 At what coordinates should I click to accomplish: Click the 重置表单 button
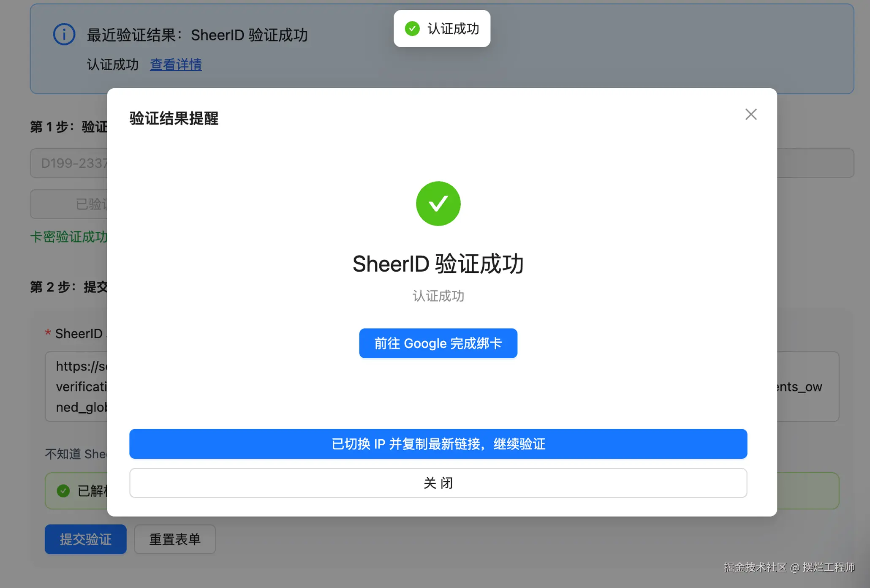[175, 539]
